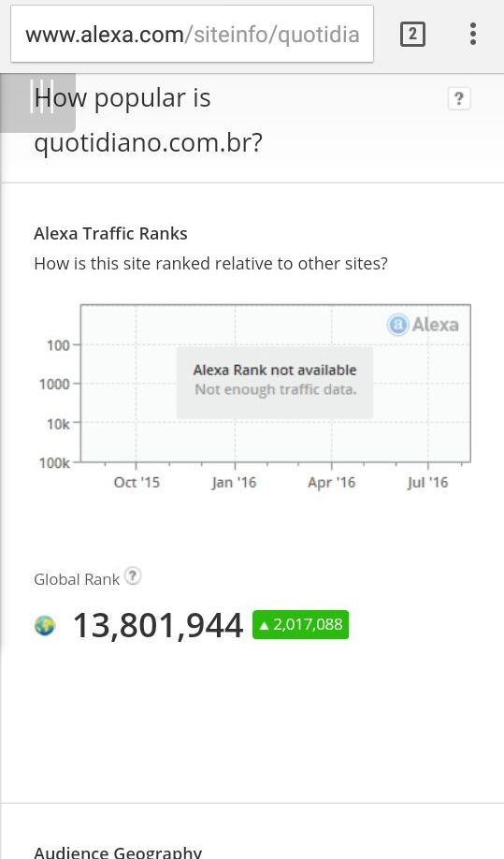Open the Chrome three-dot overflow menu

point(473,34)
